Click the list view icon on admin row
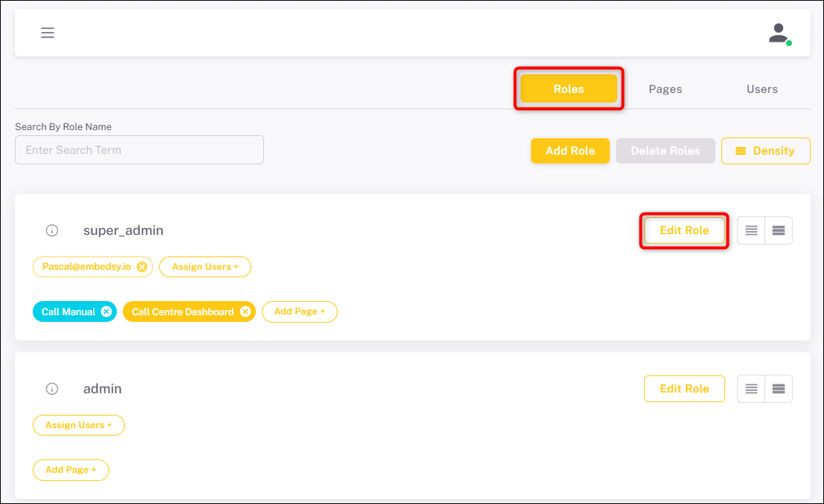824x504 pixels. click(750, 388)
